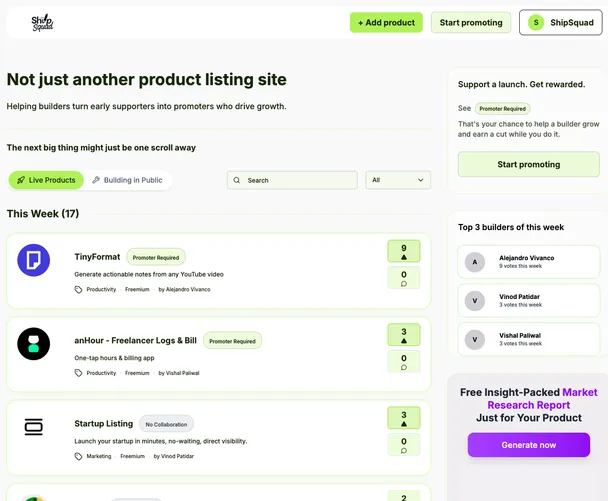Click Vishal Paliwal's avatar circle
This screenshot has width=608, height=501.
click(x=475, y=340)
